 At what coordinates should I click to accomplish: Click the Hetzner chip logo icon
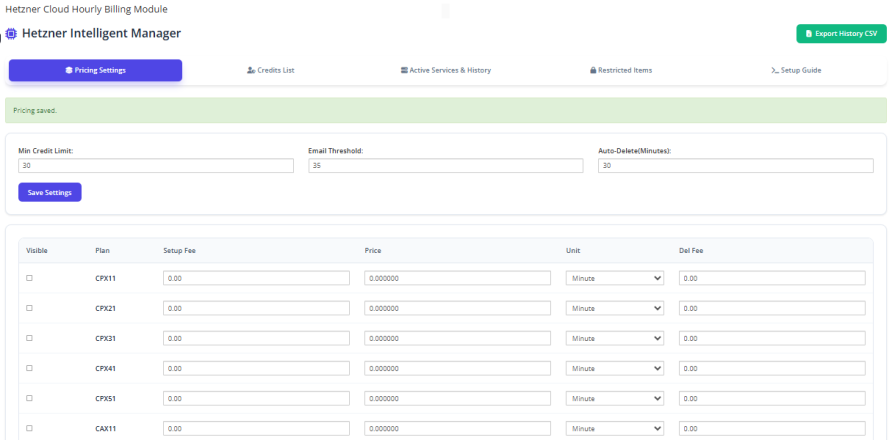11,34
